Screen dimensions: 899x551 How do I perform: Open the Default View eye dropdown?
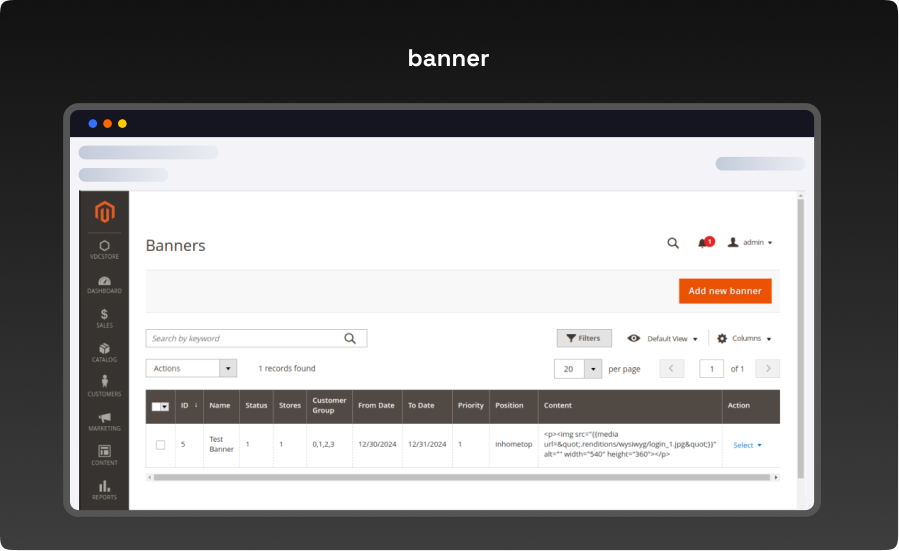[x=662, y=339]
